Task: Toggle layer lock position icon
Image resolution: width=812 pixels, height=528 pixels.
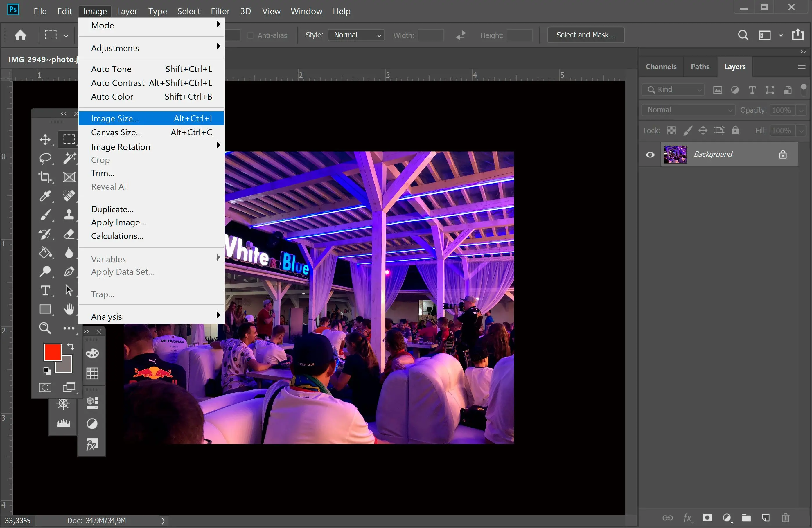Action: (703, 130)
